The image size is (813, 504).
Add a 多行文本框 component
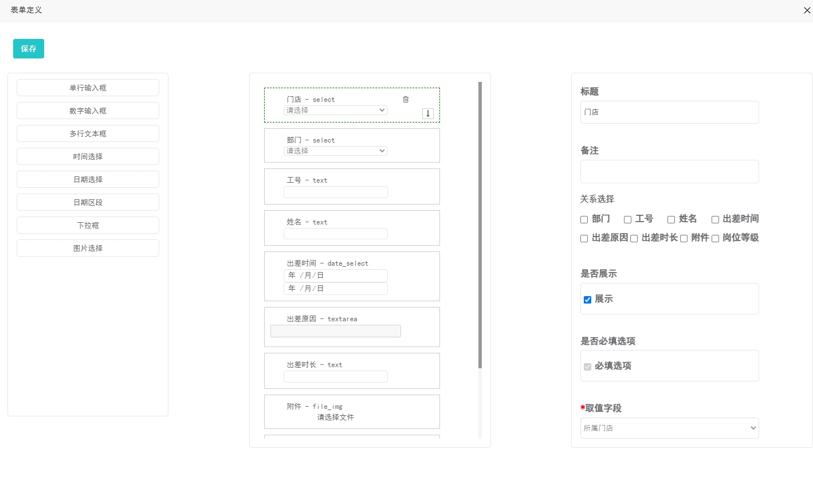88,133
